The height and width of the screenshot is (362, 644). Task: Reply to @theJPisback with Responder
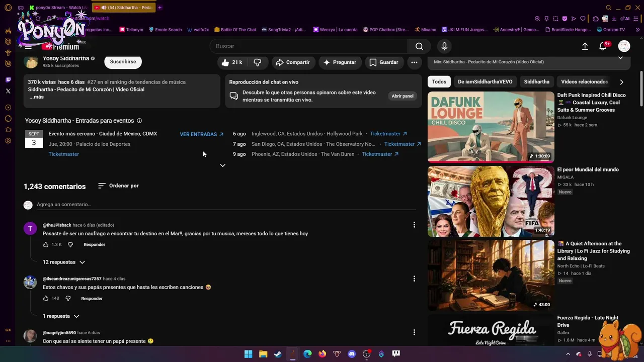click(94, 244)
